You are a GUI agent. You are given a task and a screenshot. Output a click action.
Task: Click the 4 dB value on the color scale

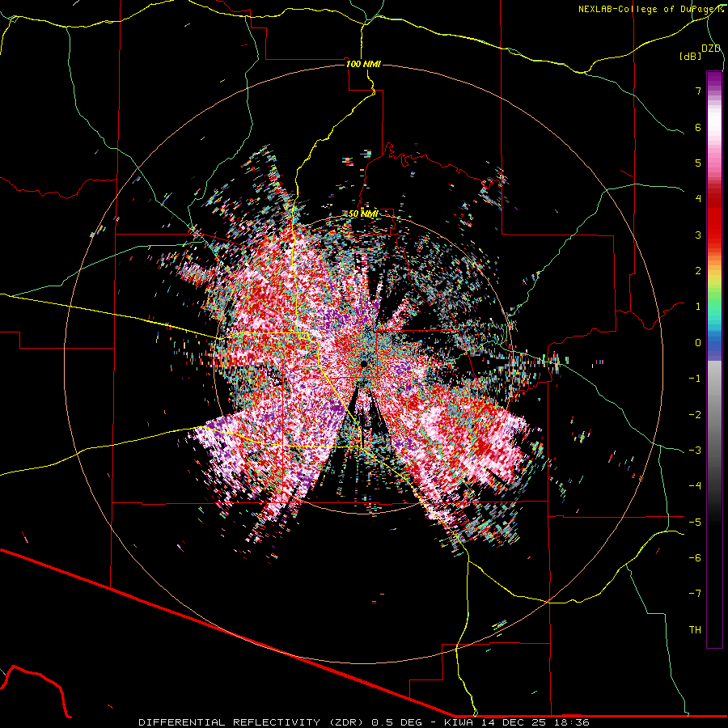point(698,199)
